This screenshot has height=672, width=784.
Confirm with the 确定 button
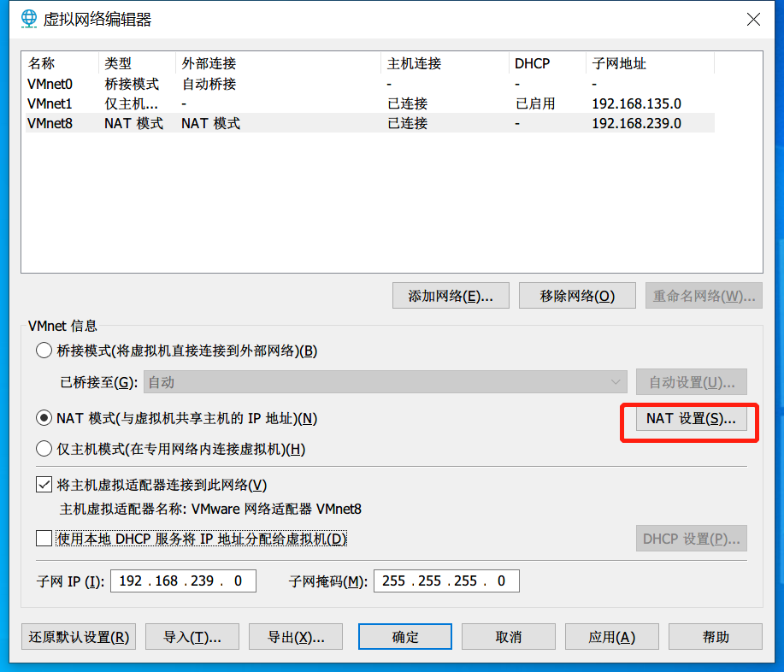point(405,636)
